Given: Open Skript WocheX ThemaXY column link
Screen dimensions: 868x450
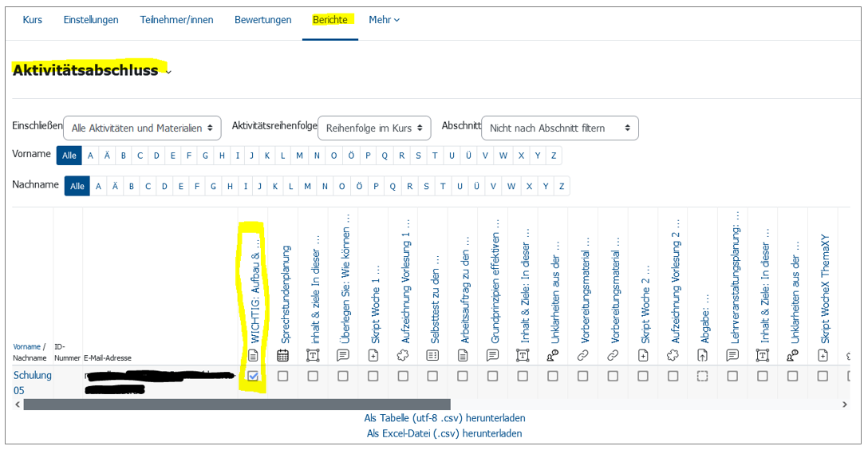Looking at the screenshot, I should pos(825,289).
